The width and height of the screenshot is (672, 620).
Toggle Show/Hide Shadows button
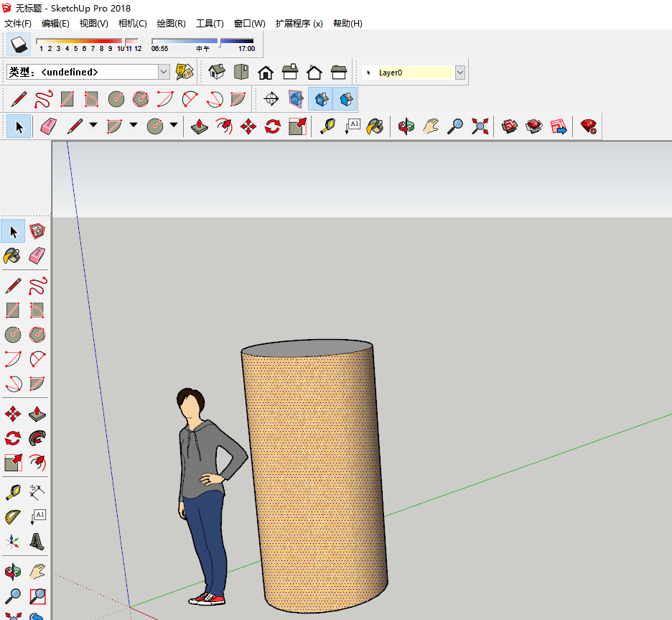tap(19, 44)
